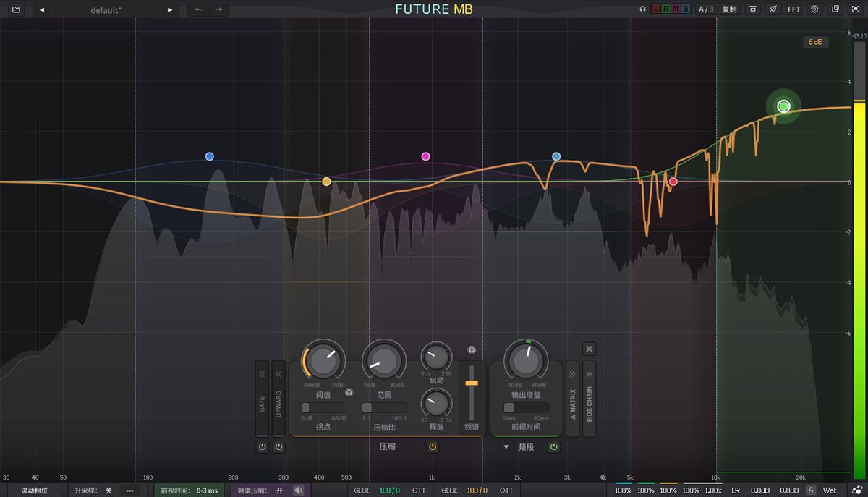Enable the UPWARD power button
Screen dimensions: 868x497
278,447
